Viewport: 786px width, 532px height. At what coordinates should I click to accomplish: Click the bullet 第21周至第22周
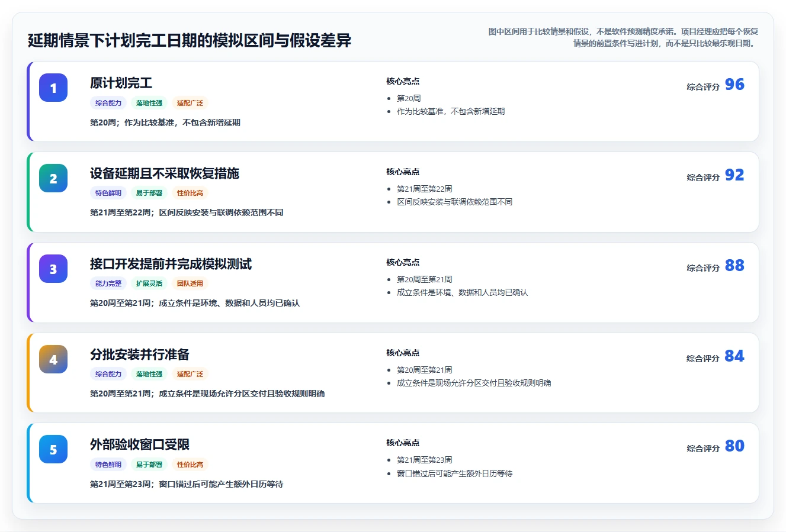tap(425, 189)
